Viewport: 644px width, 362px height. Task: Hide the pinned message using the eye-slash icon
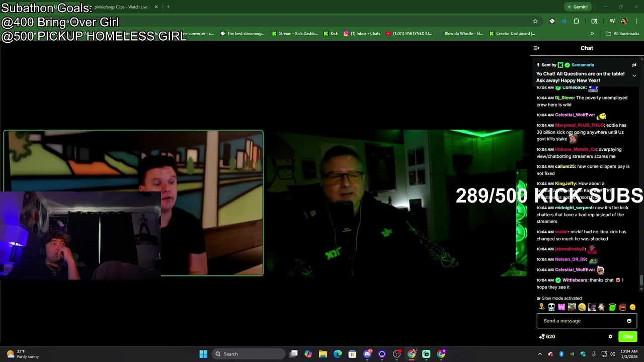[634, 65]
